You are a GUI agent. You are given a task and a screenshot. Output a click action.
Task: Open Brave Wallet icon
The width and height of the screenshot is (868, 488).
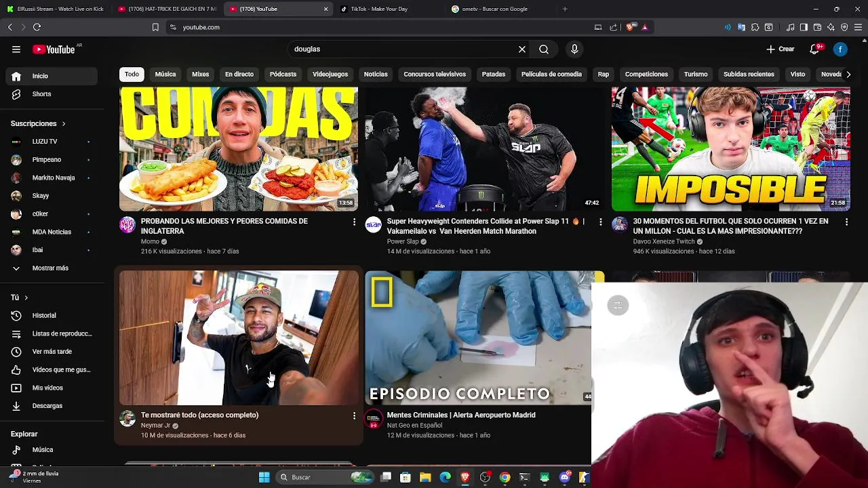coord(817,27)
